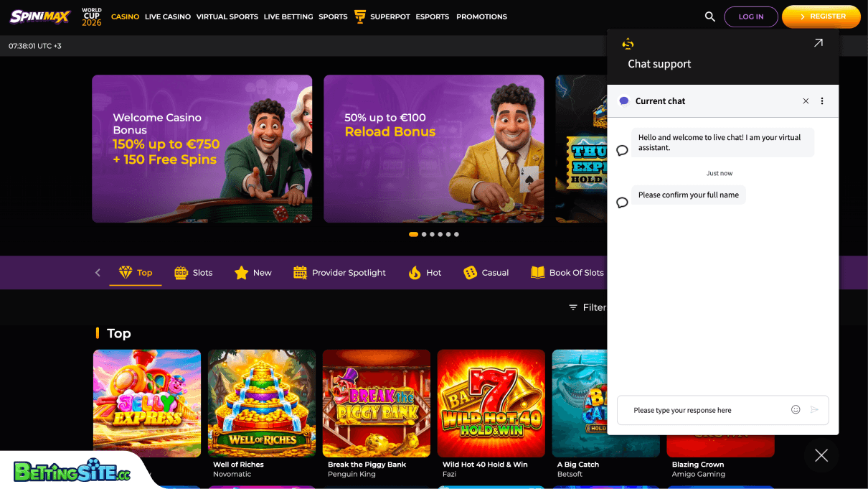Screen dimensions: 868x489
Task: Click the yellow Register button
Action: (821, 17)
